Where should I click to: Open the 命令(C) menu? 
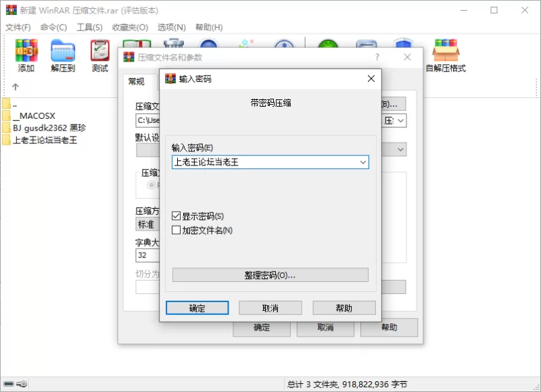click(x=53, y=27)
